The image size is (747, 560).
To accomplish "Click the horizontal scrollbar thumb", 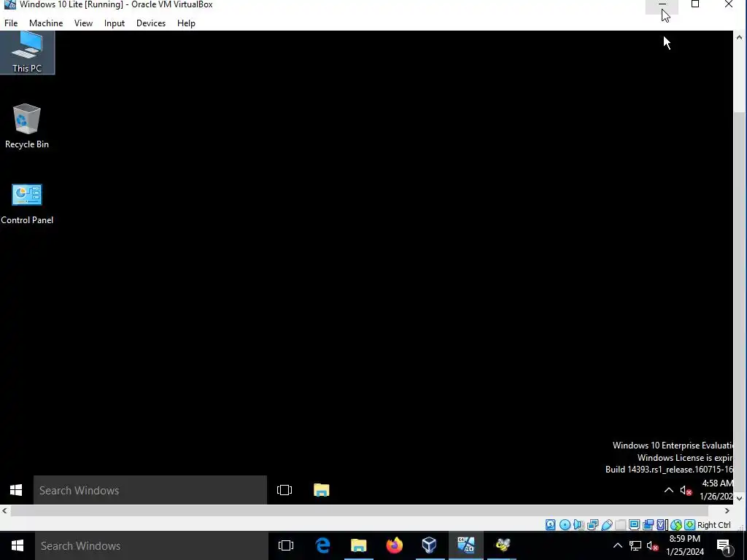I will tap(359, 510).
